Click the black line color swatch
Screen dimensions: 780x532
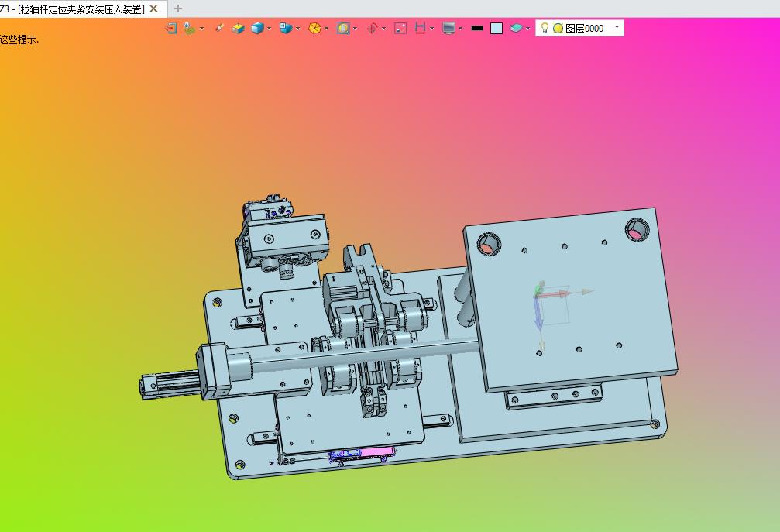477,29
